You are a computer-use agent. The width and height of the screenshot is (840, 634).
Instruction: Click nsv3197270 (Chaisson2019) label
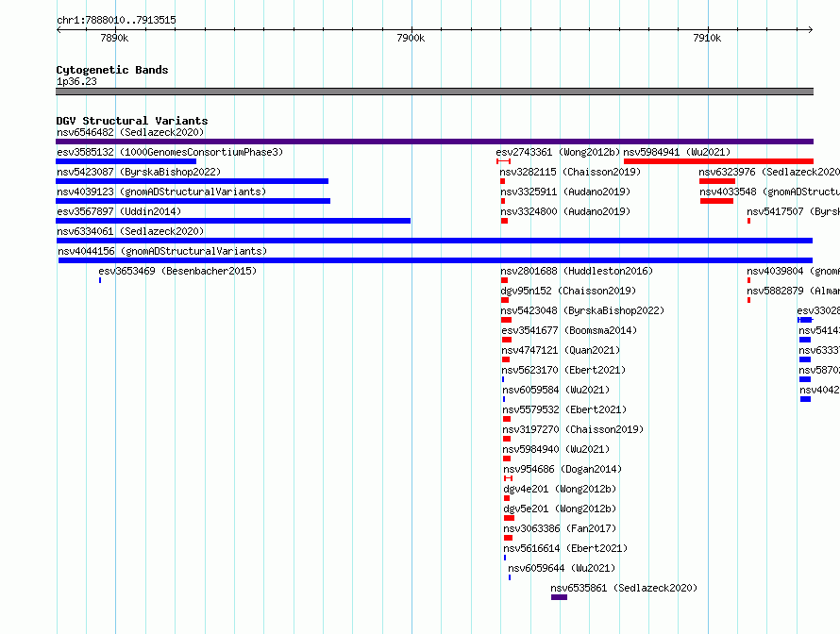573,429
